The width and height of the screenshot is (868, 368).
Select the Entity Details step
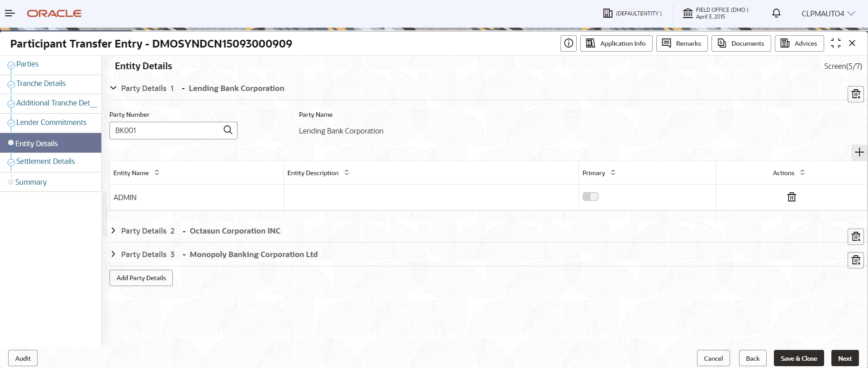(51, 143)
